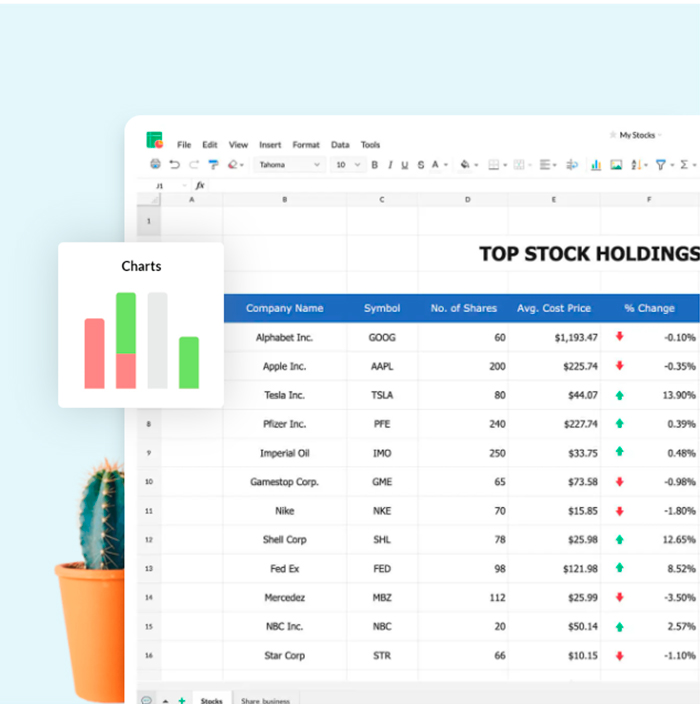Click the red down arrow in Apple row
Screen dimensions: 700x704
(x=620, y=366)
